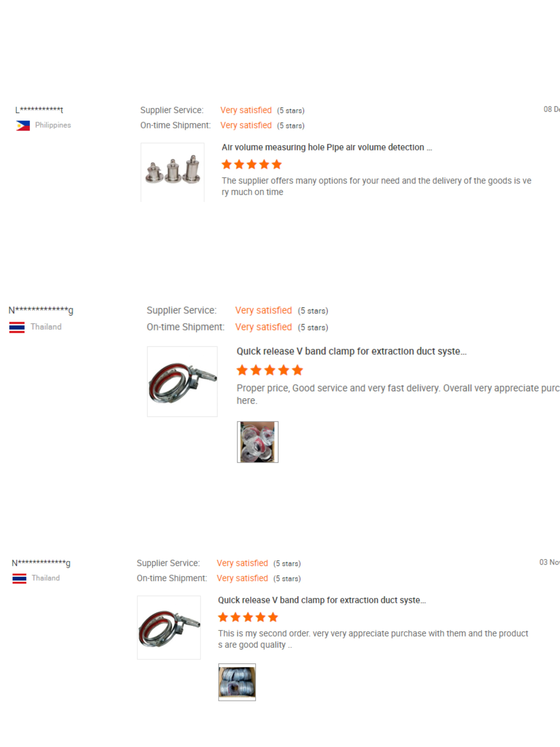Click the 'Proper price, Good service' review text
560x747 pixels.
[398, 394]
